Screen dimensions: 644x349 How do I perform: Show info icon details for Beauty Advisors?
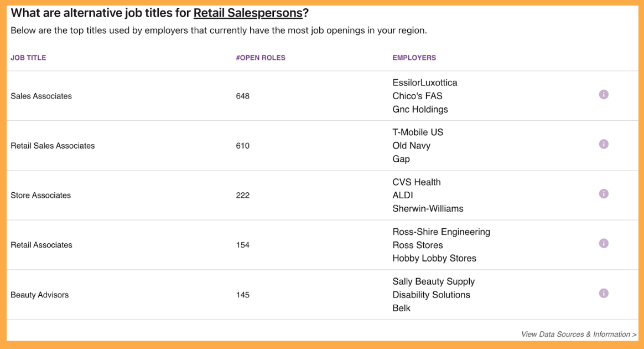tap(604, 294)
